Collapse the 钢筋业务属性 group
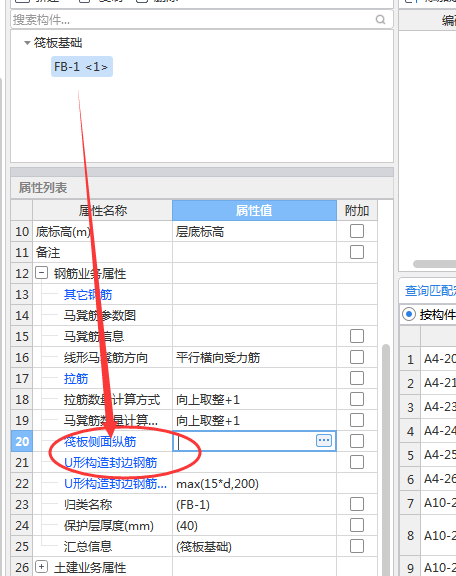Viewport: 456px width, 576px height. pos(41,273)
